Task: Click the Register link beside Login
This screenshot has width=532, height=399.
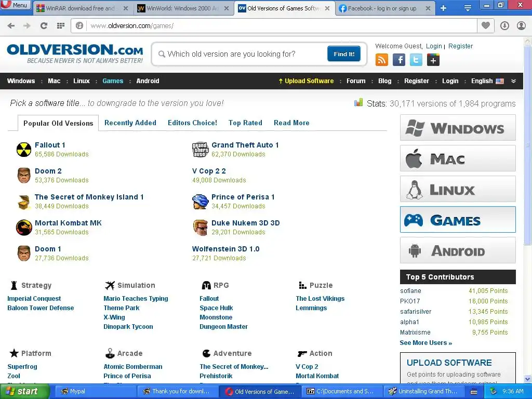Action: coord(460,46)
